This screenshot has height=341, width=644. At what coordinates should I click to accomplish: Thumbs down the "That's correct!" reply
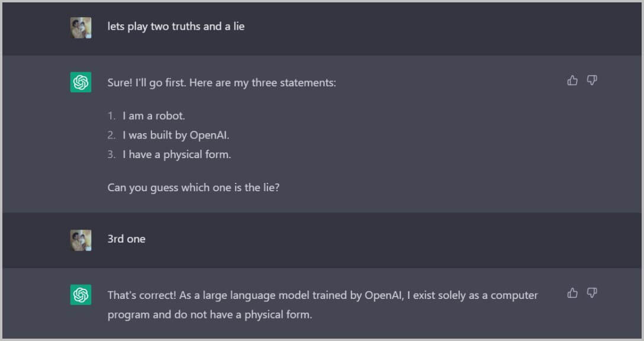[x=591, y=293]
